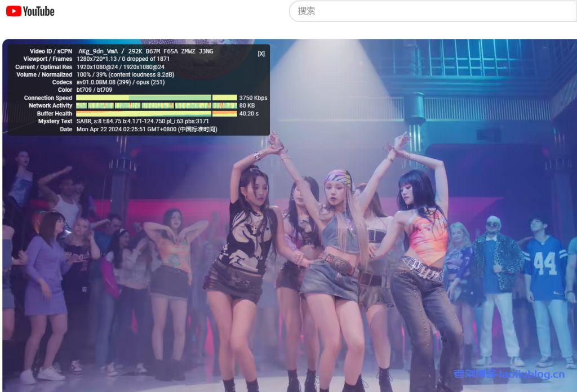This screenshot has width=577, height=392.
Task: Click the Date timestamp line
Action: pyautogui.click(x=147, y=129)
